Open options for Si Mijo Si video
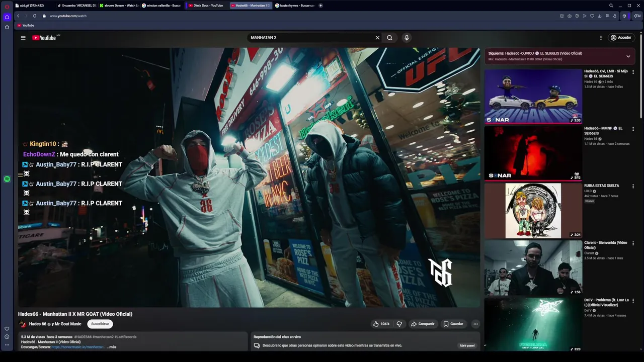 [x=633, y=72]
